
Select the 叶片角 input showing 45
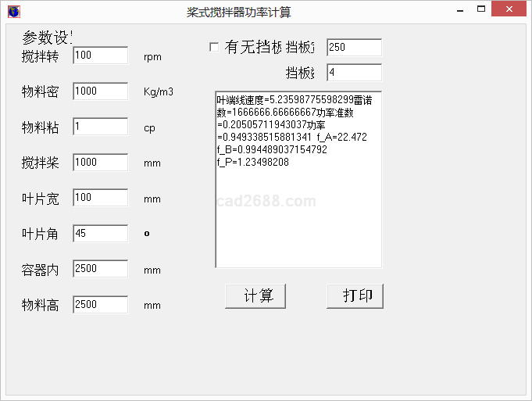click(x=100, y=233)
